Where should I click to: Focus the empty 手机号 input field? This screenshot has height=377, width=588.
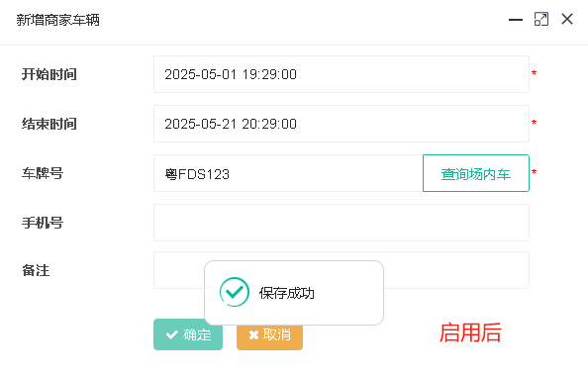(342, 223)
